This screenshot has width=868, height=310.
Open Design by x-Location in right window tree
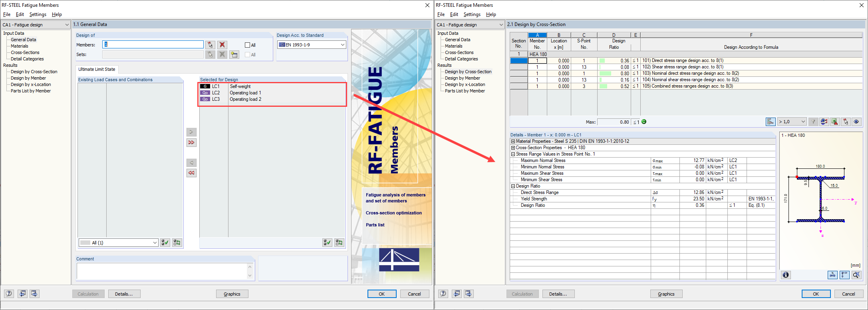(465, 84)
